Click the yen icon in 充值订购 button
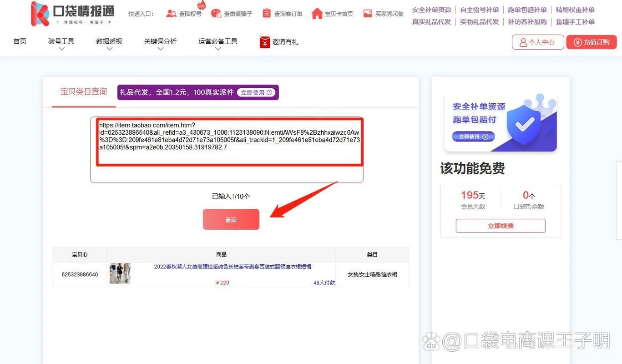 pyautogui.click(x=578, y=42)
